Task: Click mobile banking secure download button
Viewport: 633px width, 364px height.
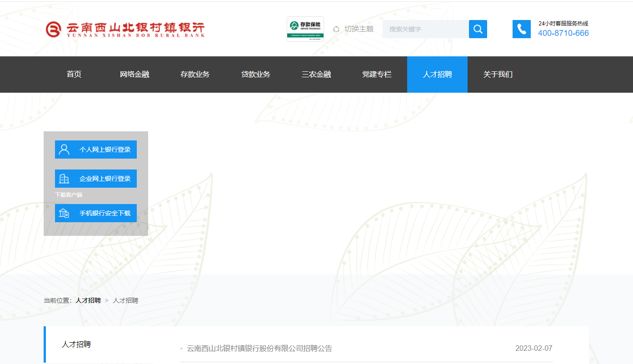Action: pyautogui.click(x=96, y=213)
